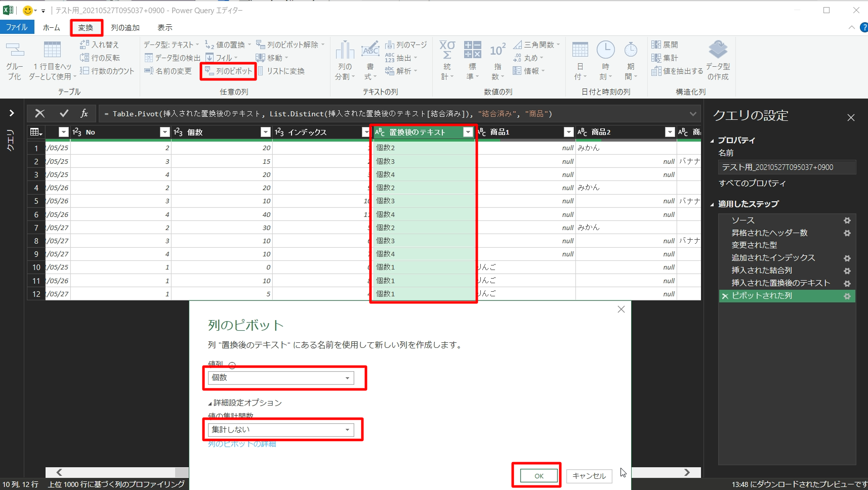Expand the クエリ side pane
Viewport: 868px width, 490px height.
click(x=11, y=113)
